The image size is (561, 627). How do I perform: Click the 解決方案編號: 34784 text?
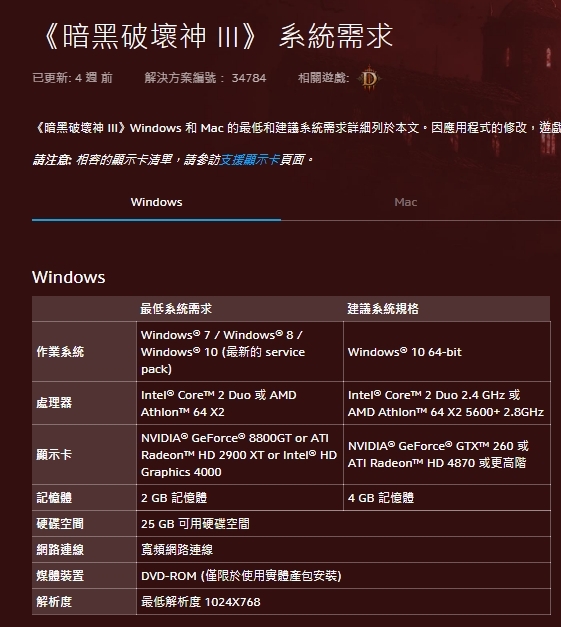coord(205,78)
